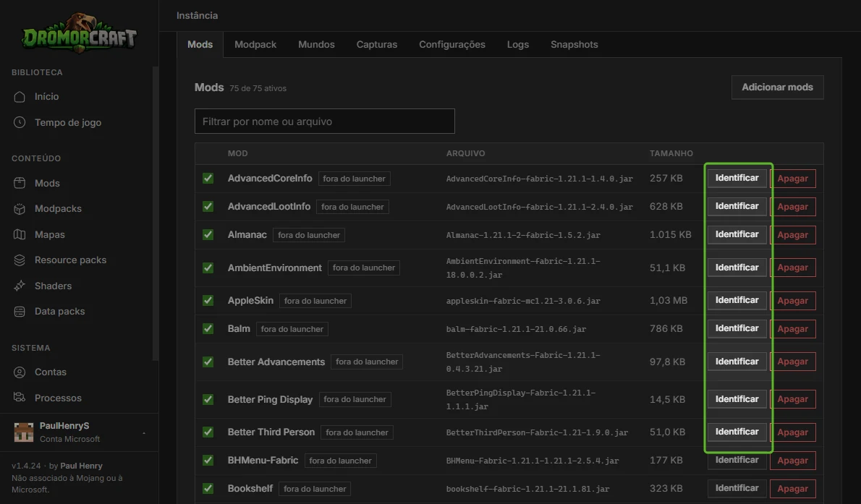Expand the PaulHenryS account menu arrow
861x504 pixels.
click(144, 432)
